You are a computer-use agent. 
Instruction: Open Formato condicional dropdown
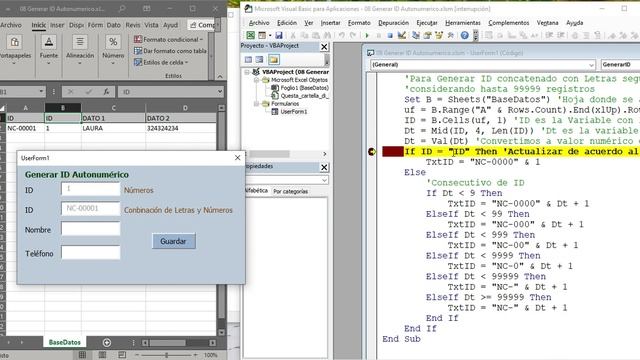point(169,39)
